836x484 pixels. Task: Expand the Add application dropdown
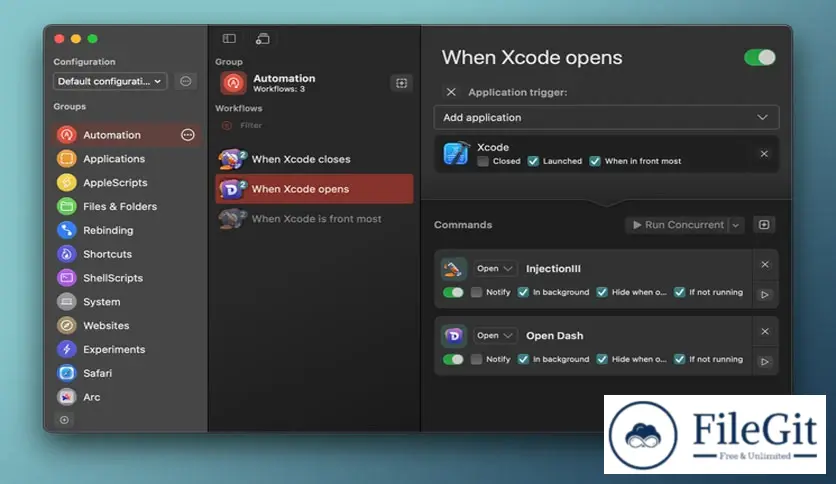coord(606,117)
